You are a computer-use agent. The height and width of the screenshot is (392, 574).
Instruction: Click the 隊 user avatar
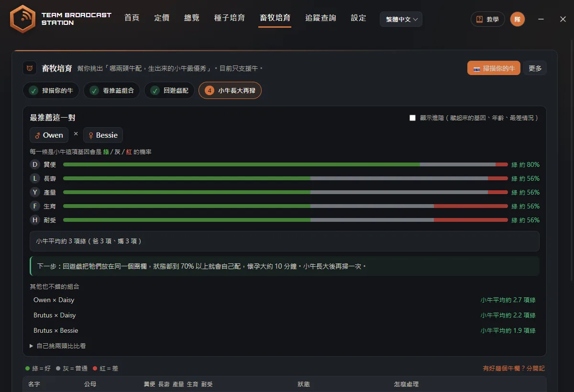[x=518, y=19]
